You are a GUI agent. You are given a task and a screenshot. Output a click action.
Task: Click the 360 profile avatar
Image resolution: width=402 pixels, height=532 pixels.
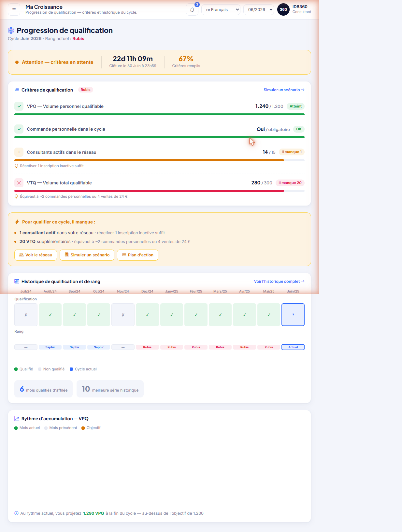pos(283,9)
